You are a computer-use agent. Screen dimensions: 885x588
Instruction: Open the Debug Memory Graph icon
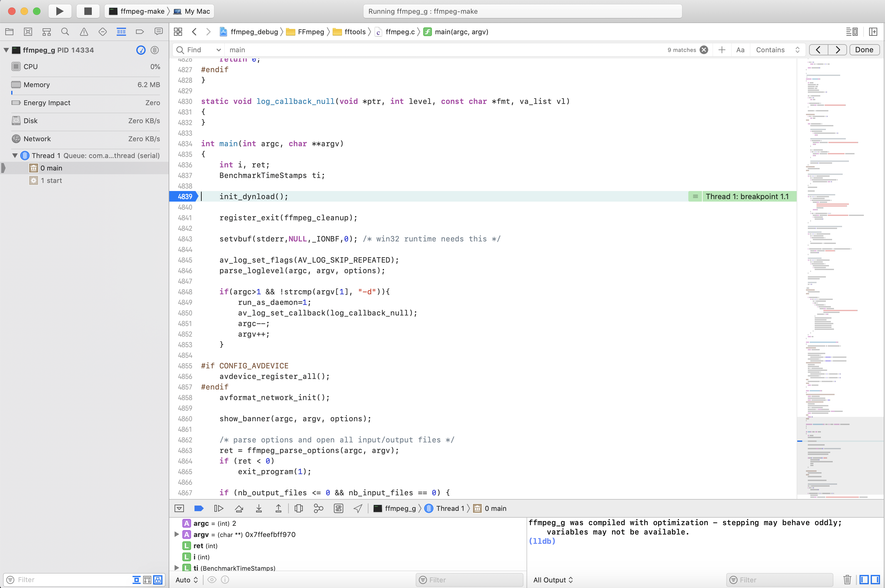[x=318, y=508]
